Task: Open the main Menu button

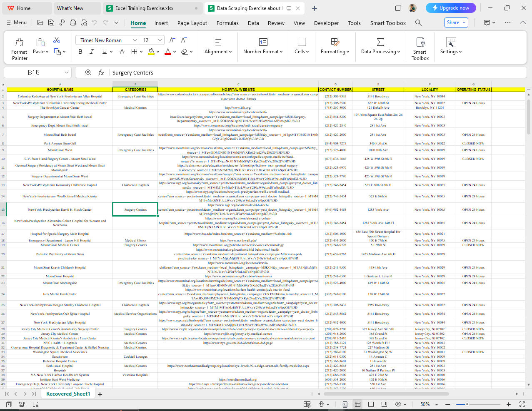Action: click(17, 22)
